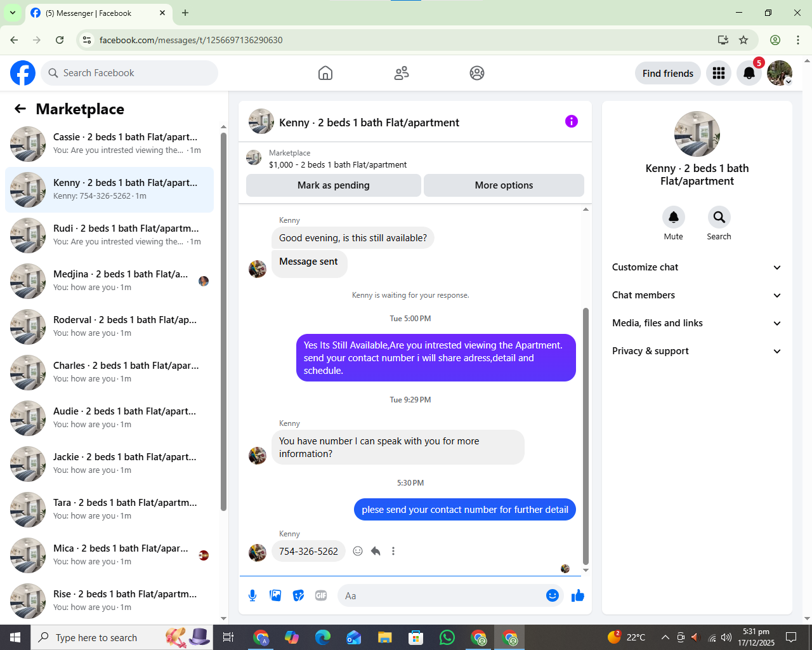Screen dimensions: 812x650
Task: Open the emoji picker in message box
Action: coord(553,595)
